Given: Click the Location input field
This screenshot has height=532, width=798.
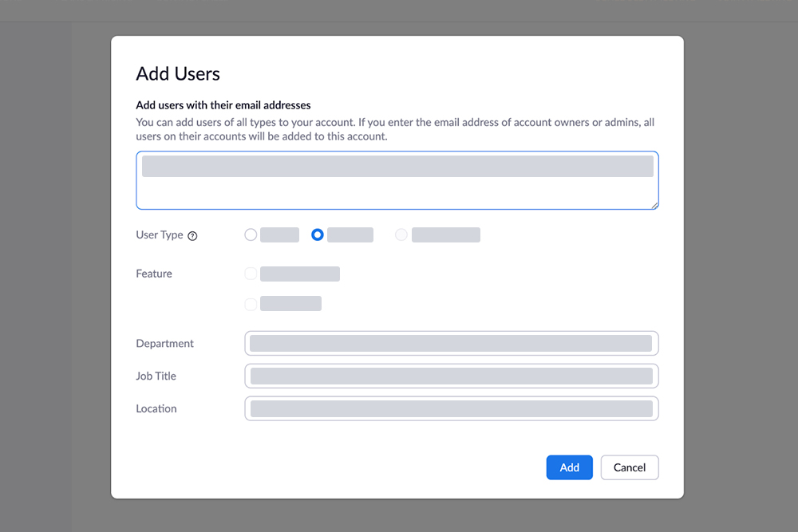Looking at the screenshot, I should 451,408.
